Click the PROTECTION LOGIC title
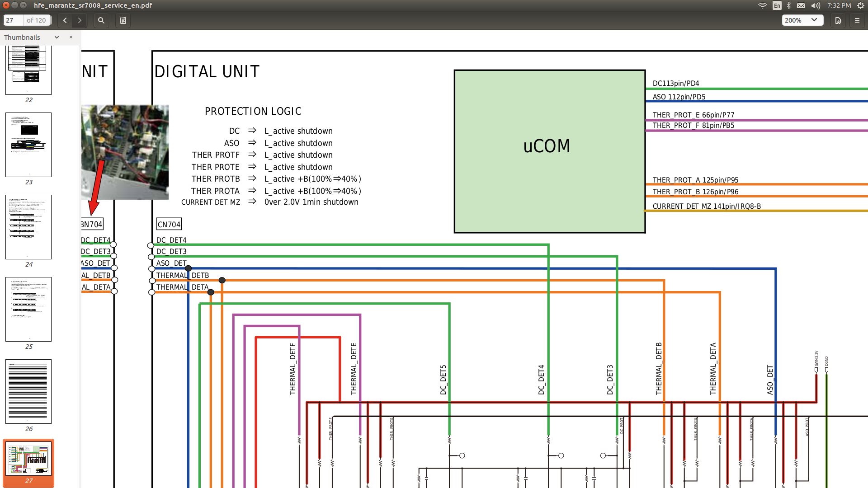The height and width of the screenshot is (488, 868). tap(253, 111)
